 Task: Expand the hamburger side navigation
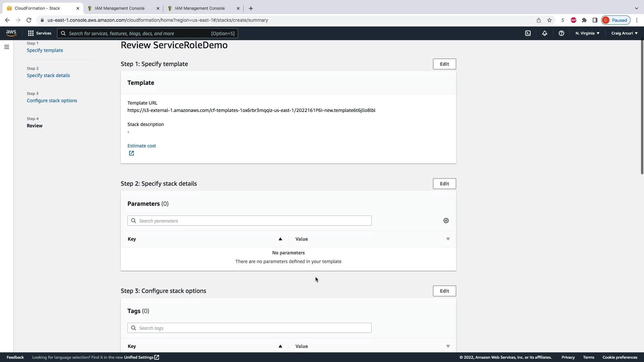pos(7,47)
